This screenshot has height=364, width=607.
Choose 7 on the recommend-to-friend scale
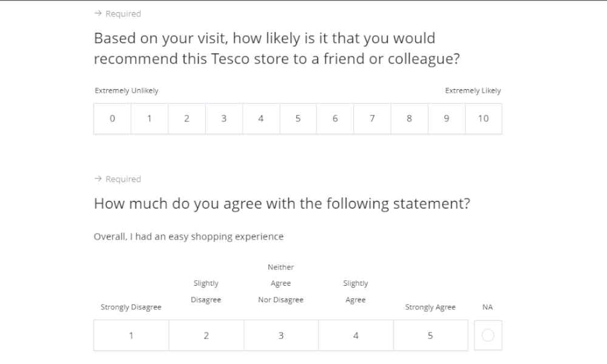372,119
